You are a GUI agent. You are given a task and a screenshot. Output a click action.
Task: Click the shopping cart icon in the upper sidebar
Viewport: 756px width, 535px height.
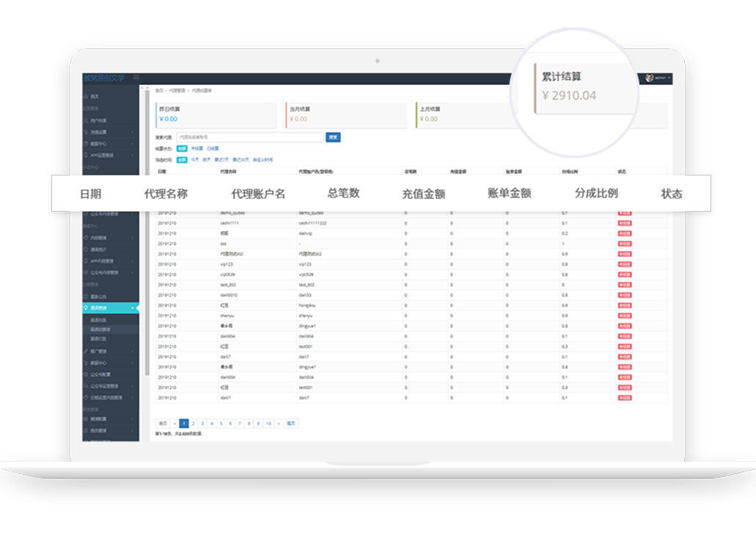pyautogui.click(x=86, y=132)
